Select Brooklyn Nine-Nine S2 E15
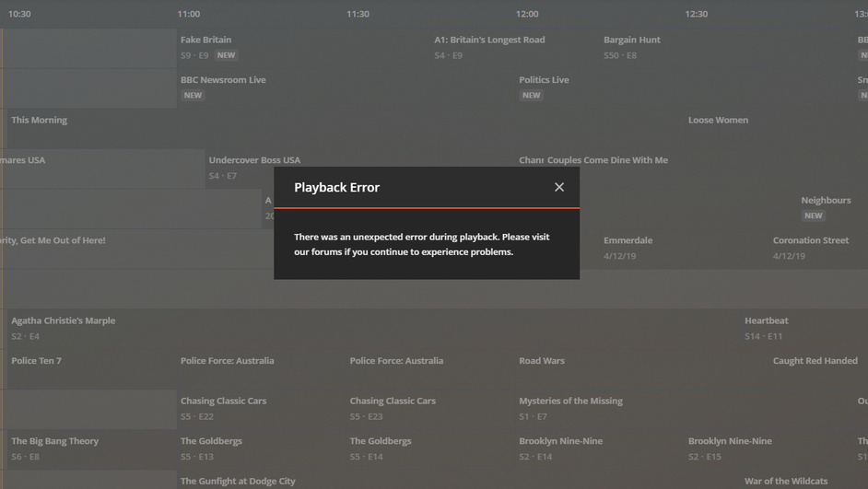This screenshot has height=489, width=868. [x=768, y=449]
